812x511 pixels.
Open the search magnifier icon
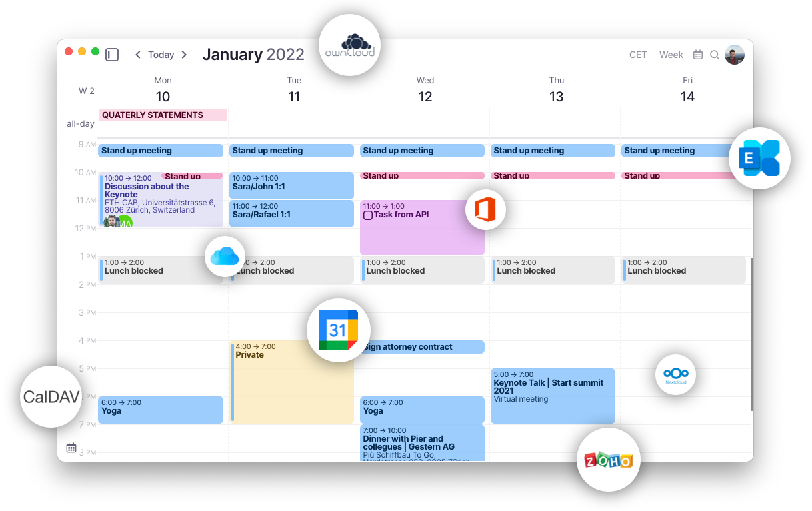coord(714,55)
